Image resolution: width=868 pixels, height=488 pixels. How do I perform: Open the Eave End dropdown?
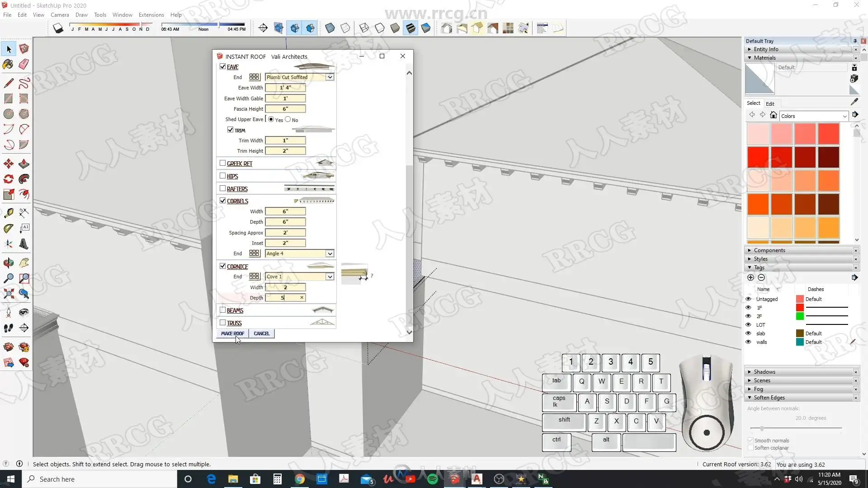(x=330, y=77)
